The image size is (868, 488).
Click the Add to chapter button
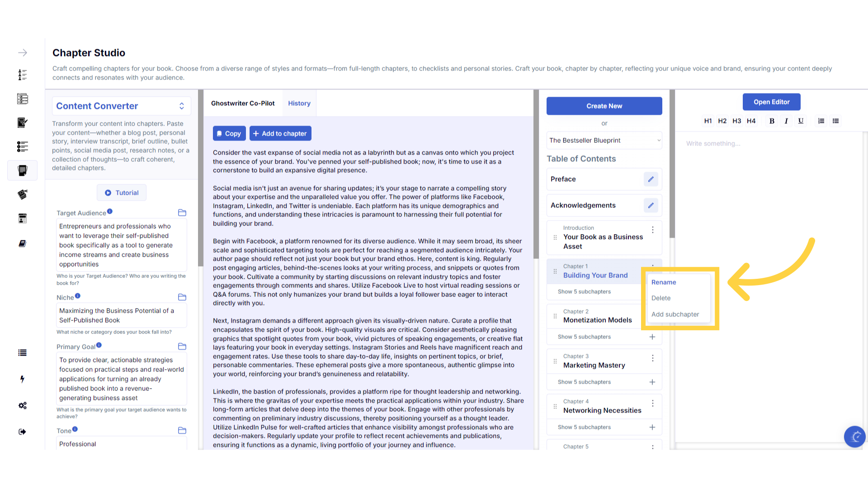[280, 134]
